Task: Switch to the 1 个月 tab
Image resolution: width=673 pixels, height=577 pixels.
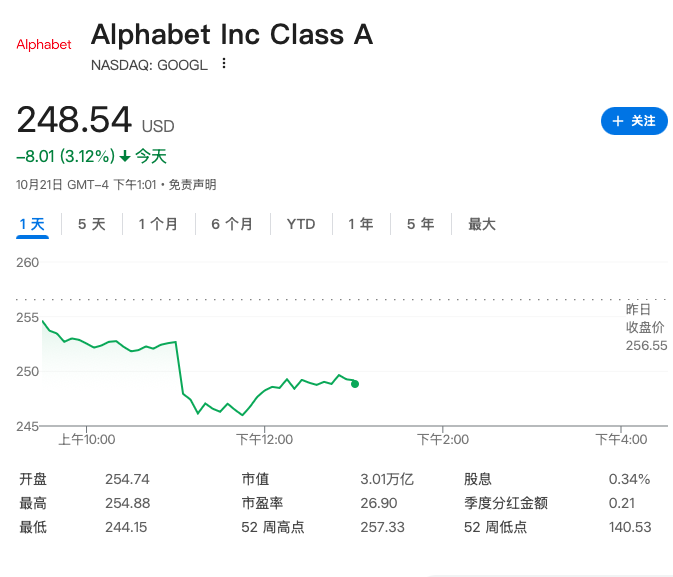Action: (158, 224)
